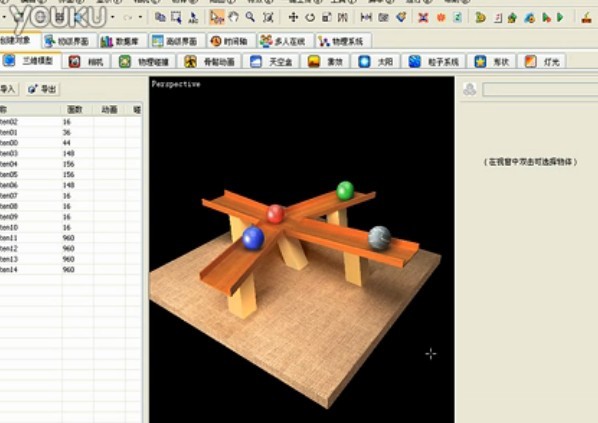Open the 天空盒 skybox tab

(x=271, y=61)
